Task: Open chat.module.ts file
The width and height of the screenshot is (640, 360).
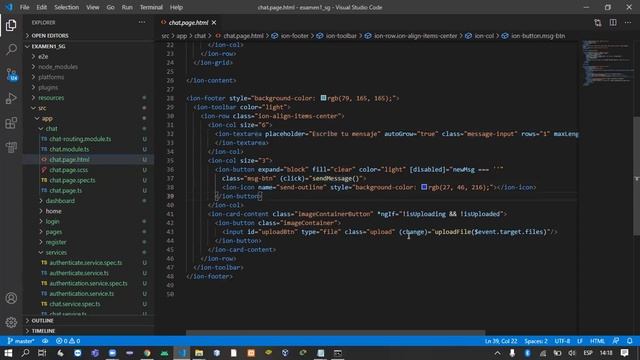Action: point(88,149)
